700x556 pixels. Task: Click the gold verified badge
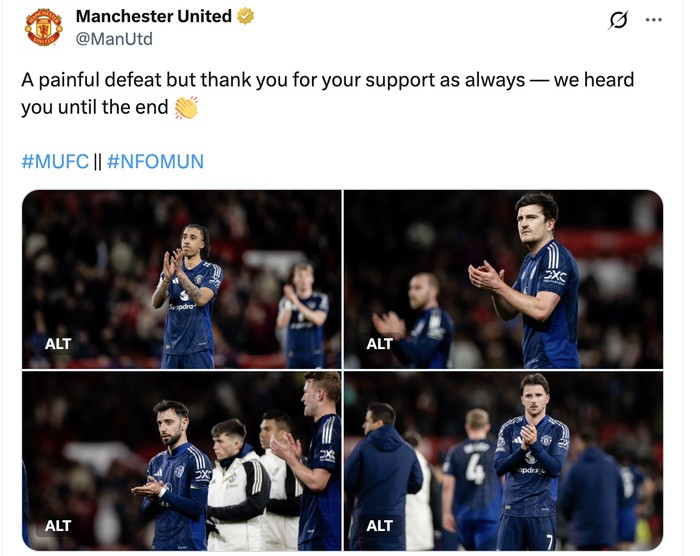pyautogui.click(x=246, y=16)
